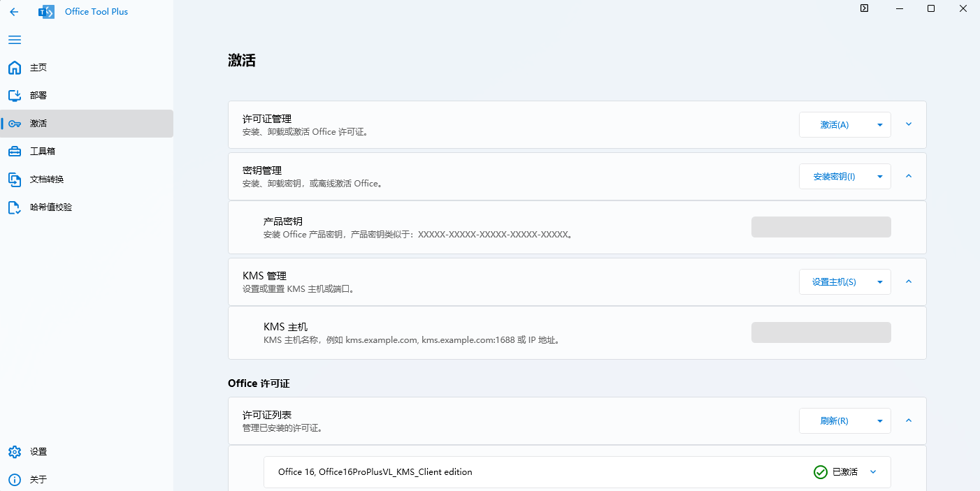Viewport: 980px width, 491px height.
Task: Click the Office Tool Plus title text
Action: click(96, 12)
